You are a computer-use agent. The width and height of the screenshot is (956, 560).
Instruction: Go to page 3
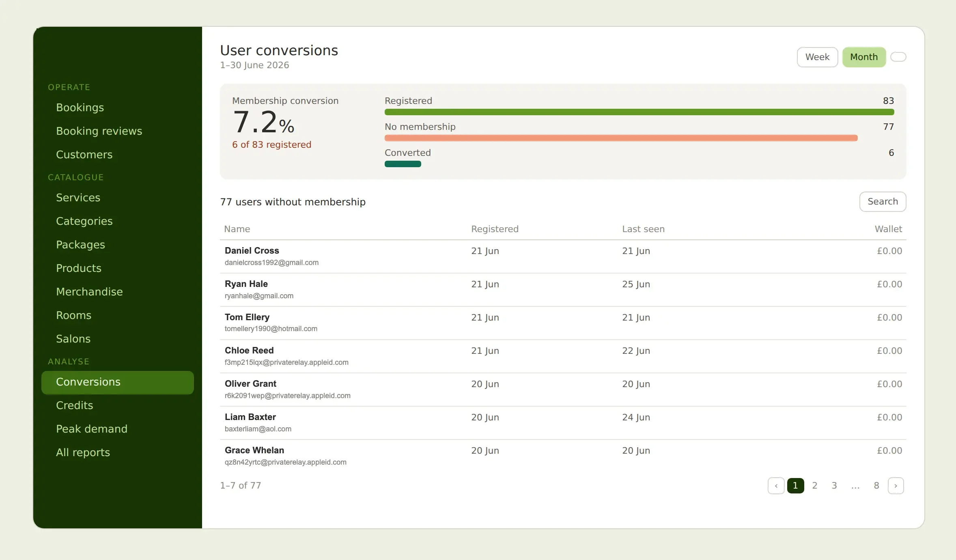coord(834,486)
